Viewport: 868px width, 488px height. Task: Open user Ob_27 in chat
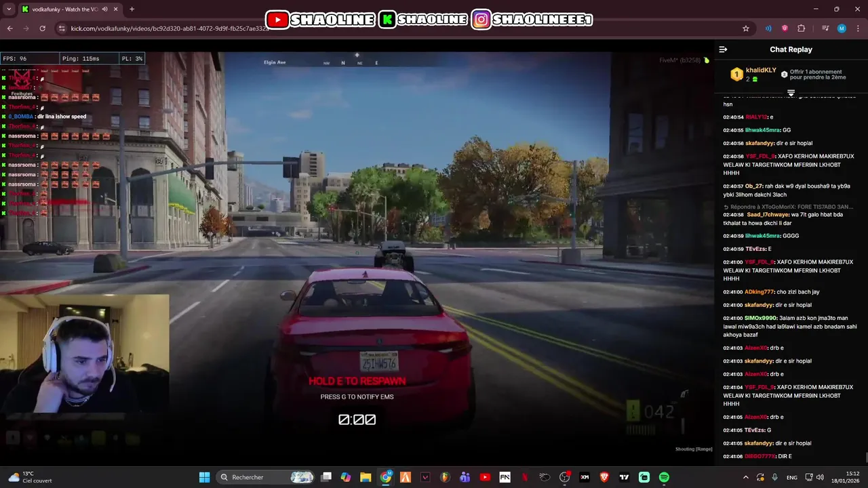pyautogui.click(x=753, y=186)
